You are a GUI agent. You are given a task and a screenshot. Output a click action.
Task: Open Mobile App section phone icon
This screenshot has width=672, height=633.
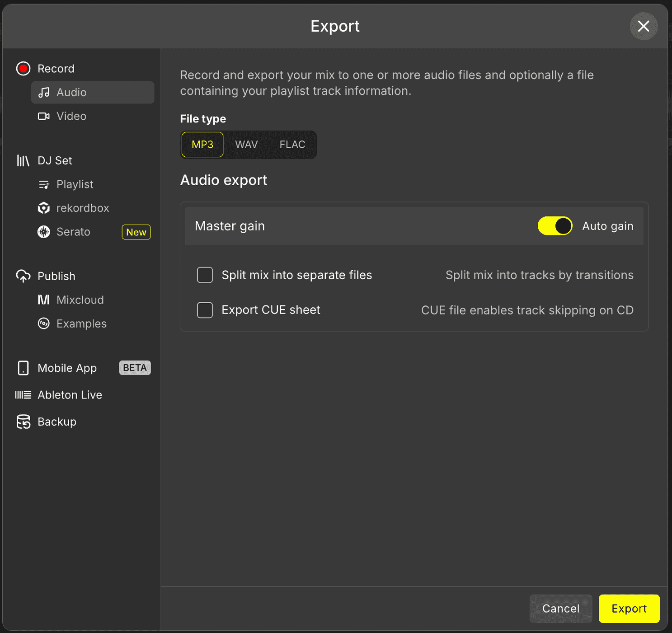(x=23, y=368)
